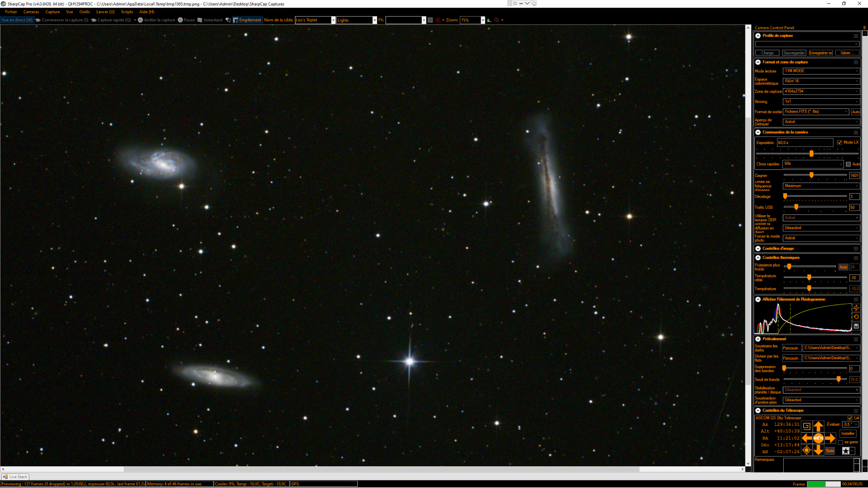Open the Scripts menu
The image size is (868, 488).
point(127,12)
